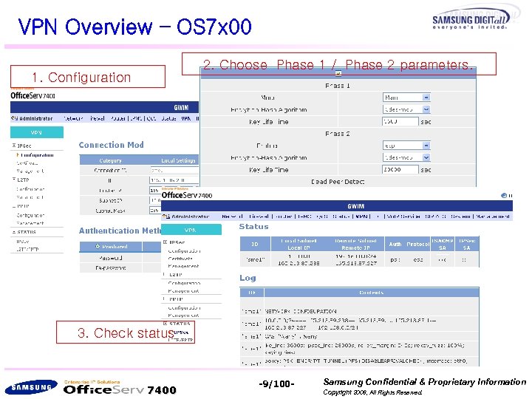532x399 pixels.
Task: Collapse the PPTP tree in configuration sidebar
Action: tap(14, 206)
